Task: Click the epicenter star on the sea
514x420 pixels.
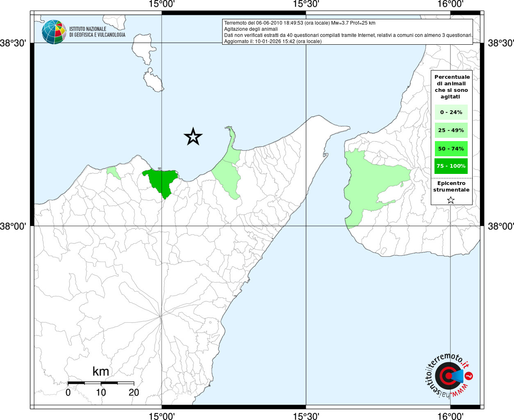Action: point(193,137)
